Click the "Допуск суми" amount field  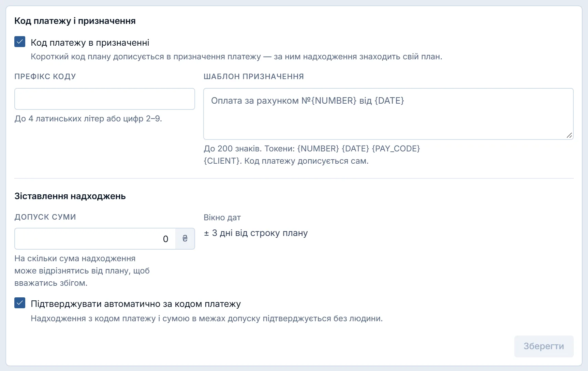[95, 239]
